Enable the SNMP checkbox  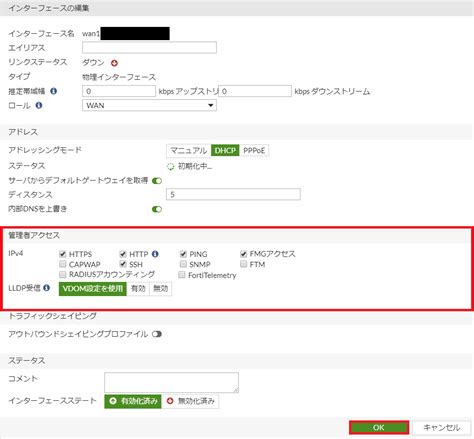tap(183, 264)
